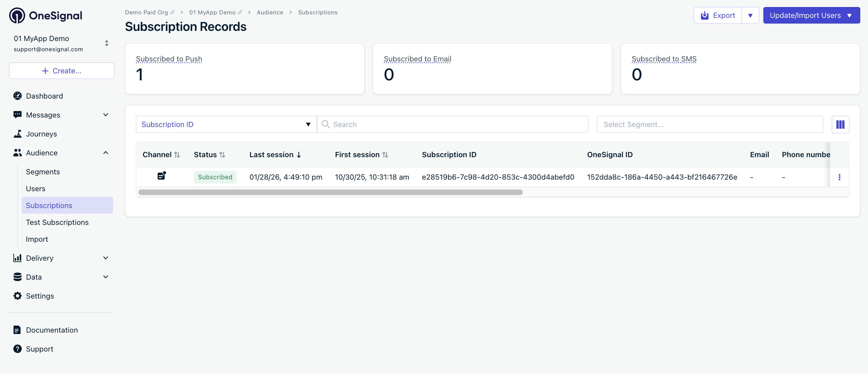
Task: Click the Export button
Action: click(x=718, y=15)
